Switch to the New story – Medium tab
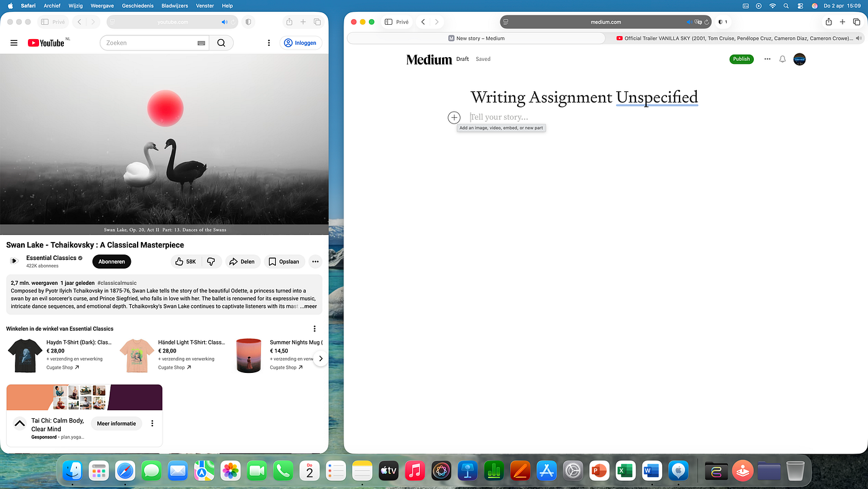Image resolution: width=868 pixels, height=489 pixels. tap(476, 38)
